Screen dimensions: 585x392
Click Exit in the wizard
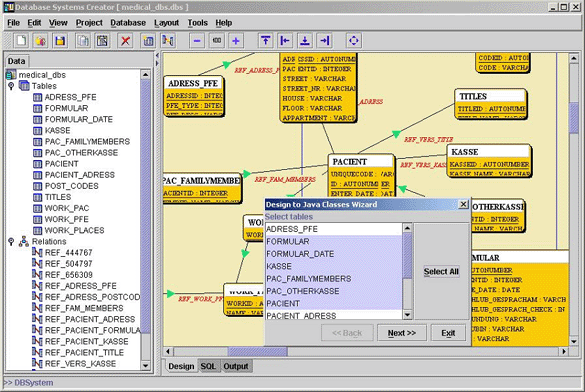[448, 333]
